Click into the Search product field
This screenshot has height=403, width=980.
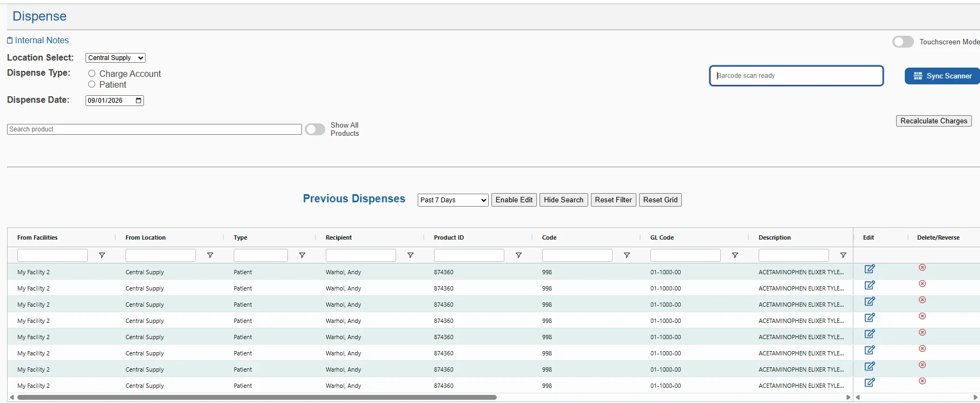(x=154, y=129)
